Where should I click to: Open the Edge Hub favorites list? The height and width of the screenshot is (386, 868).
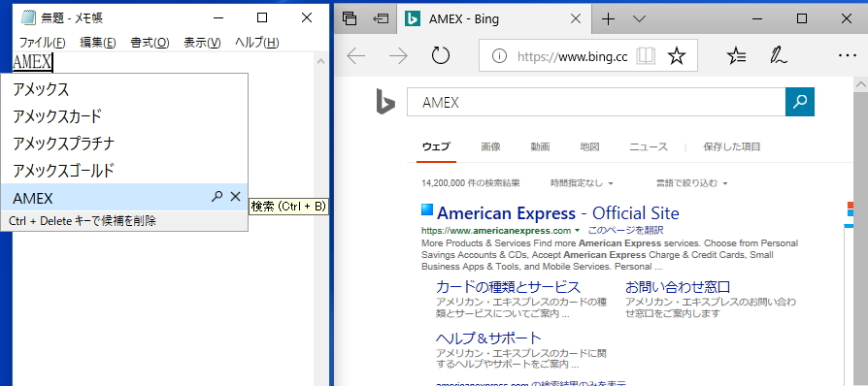pos(736,56)
